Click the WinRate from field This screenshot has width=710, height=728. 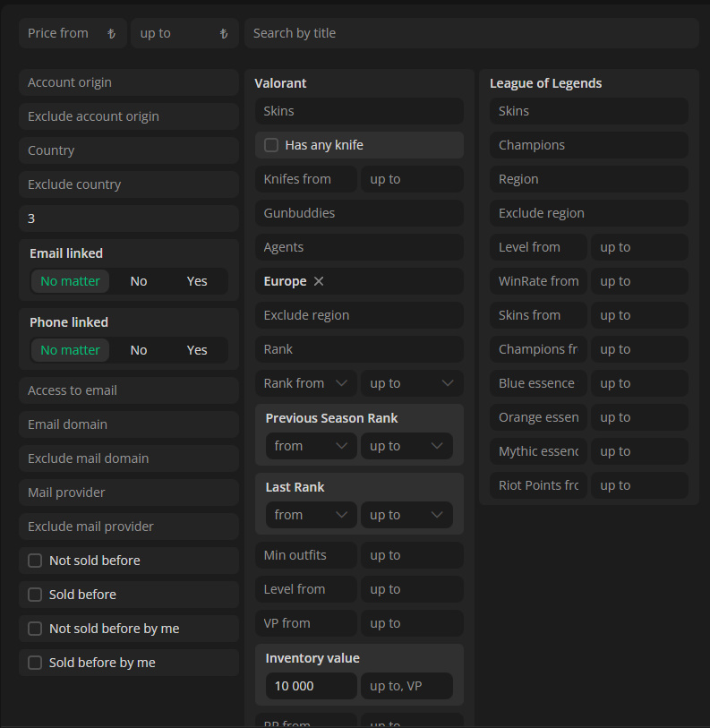[x=538, y=281]
